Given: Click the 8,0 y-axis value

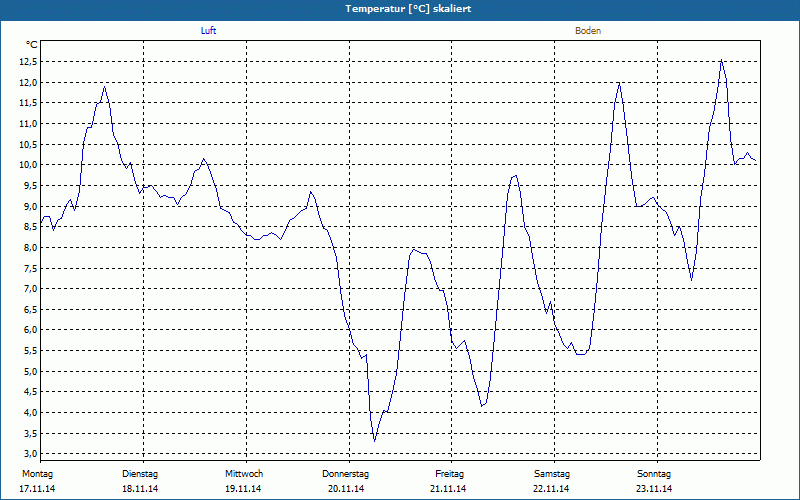Looking at the screenshot, I should point(31,248).
